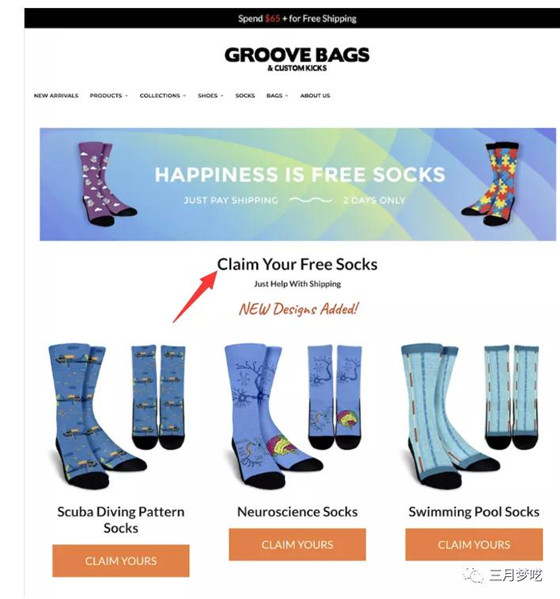Expand the Products dropdown menu

[x=109, y=96]
